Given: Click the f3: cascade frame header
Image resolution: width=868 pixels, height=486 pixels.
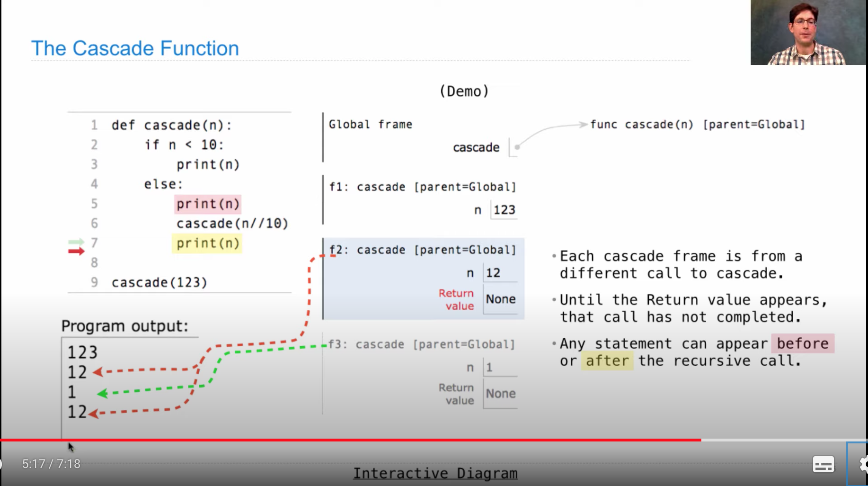Looking at the screenshot, I should (x=422, y=344).
